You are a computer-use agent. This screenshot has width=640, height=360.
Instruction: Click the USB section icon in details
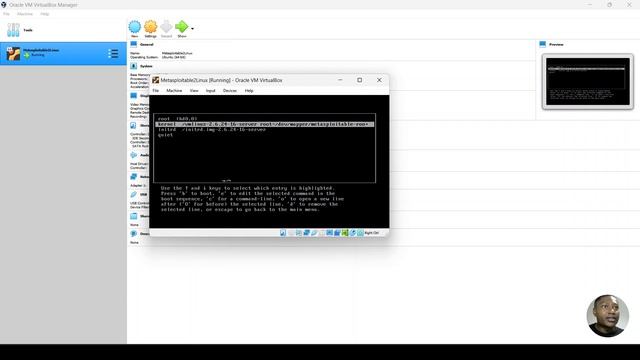(x=133, y=194)
